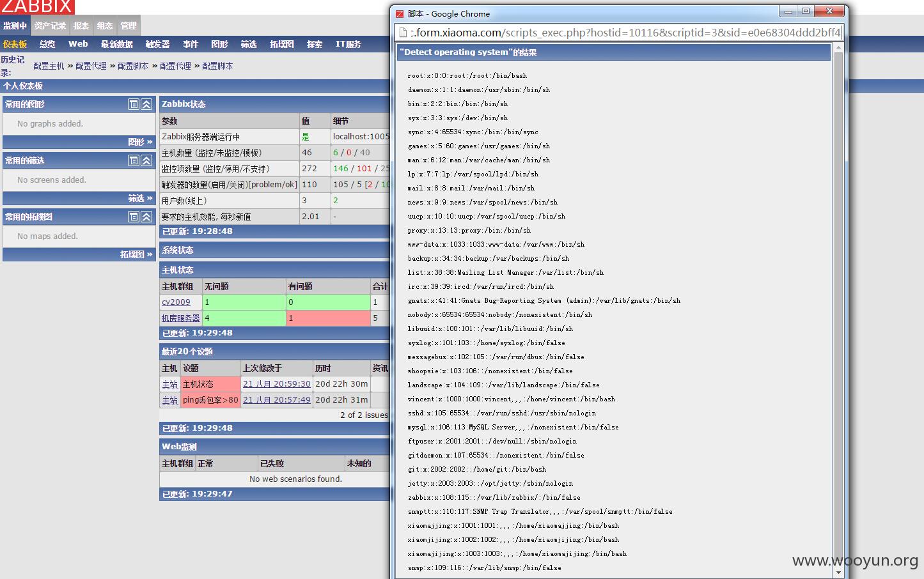This screenshot has width=924, height=579.
Task: Click 筛选 » link in favourite screens footer
Action: coord(140,198)
